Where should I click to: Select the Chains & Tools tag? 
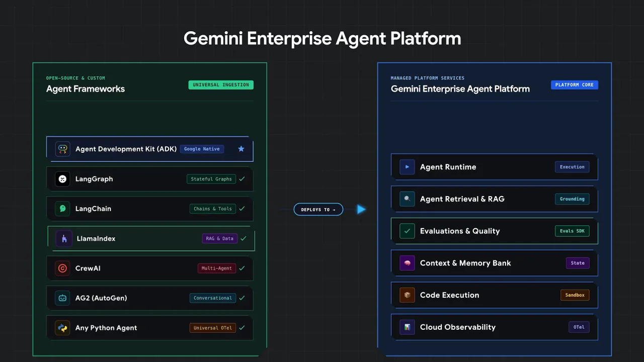pos(213,209)
